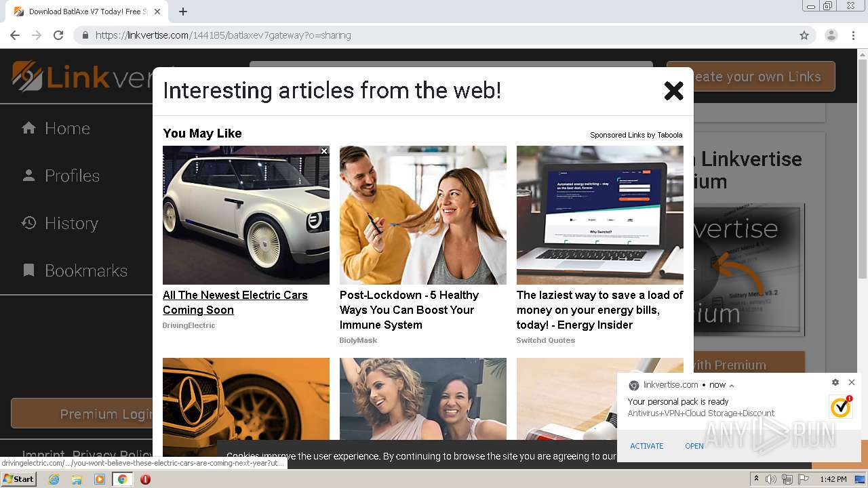868x488 pixels.
Task: Open a new browser tab
Action: coord(183,12)
